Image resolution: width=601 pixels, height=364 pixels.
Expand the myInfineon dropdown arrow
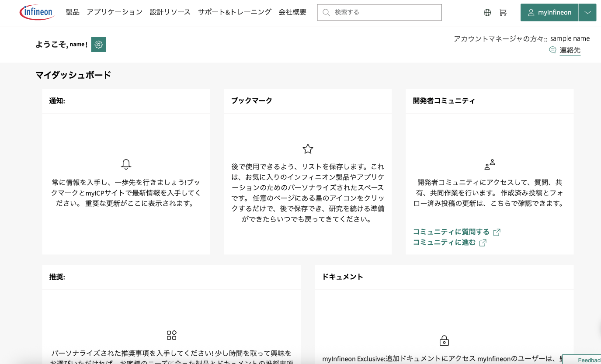587,13
